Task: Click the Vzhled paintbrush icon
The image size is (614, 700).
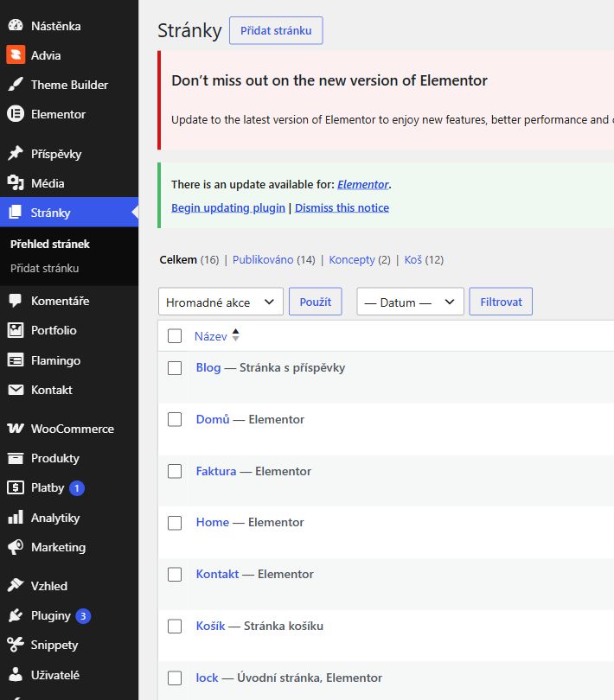Action: pyautogui.click(x=16, y=586)
